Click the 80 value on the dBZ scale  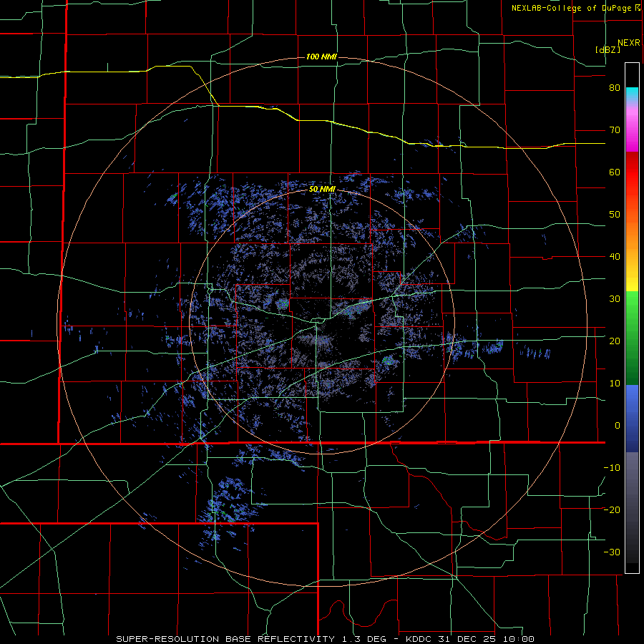[x=615, y=88]
